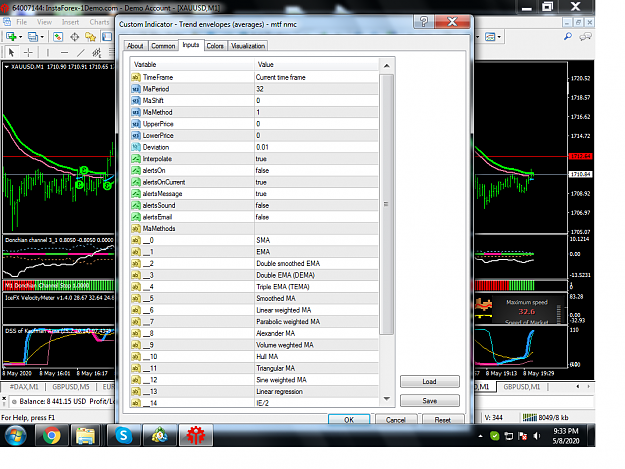The width and height of the screenshot is (625, 469).
Task: Click the blue Search magnifier icon
Action: [568, 37]
